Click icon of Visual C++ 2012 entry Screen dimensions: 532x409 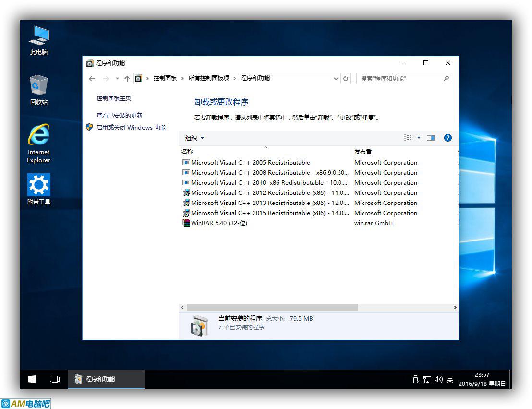click(186, 192)
